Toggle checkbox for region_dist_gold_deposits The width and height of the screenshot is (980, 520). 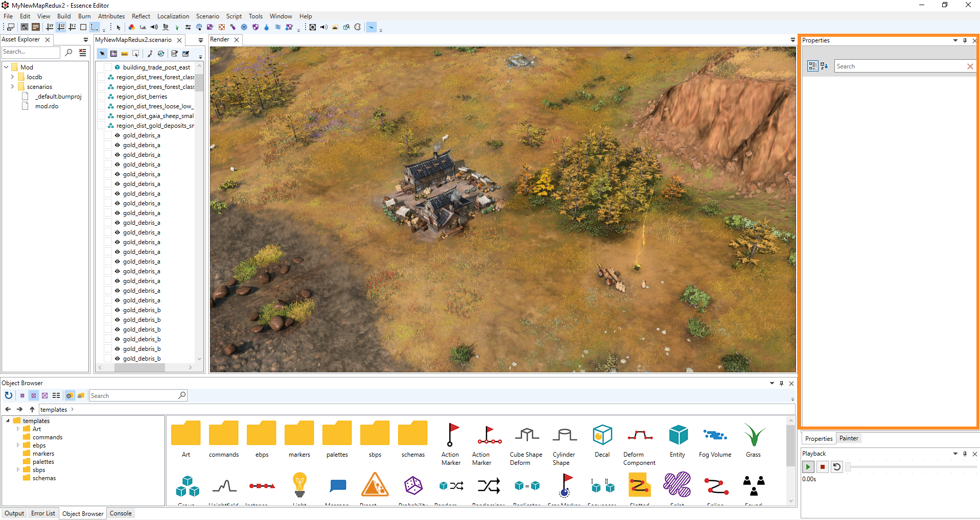coord(101,126)
